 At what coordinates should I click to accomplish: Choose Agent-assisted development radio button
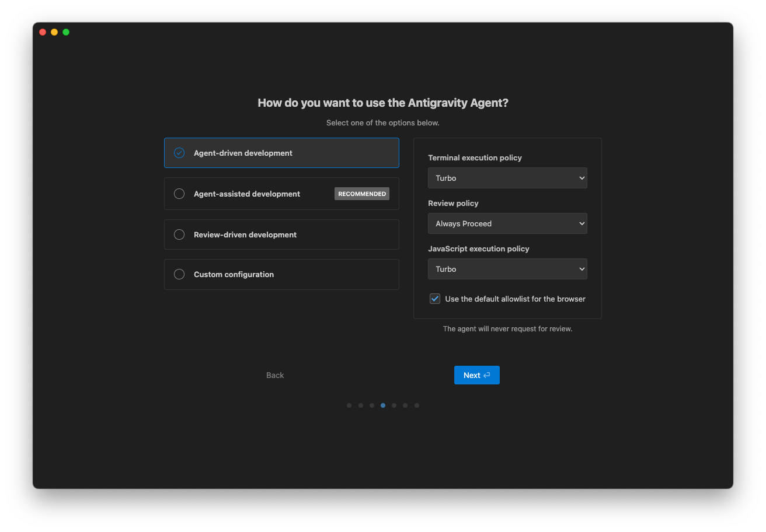(179, 194)
